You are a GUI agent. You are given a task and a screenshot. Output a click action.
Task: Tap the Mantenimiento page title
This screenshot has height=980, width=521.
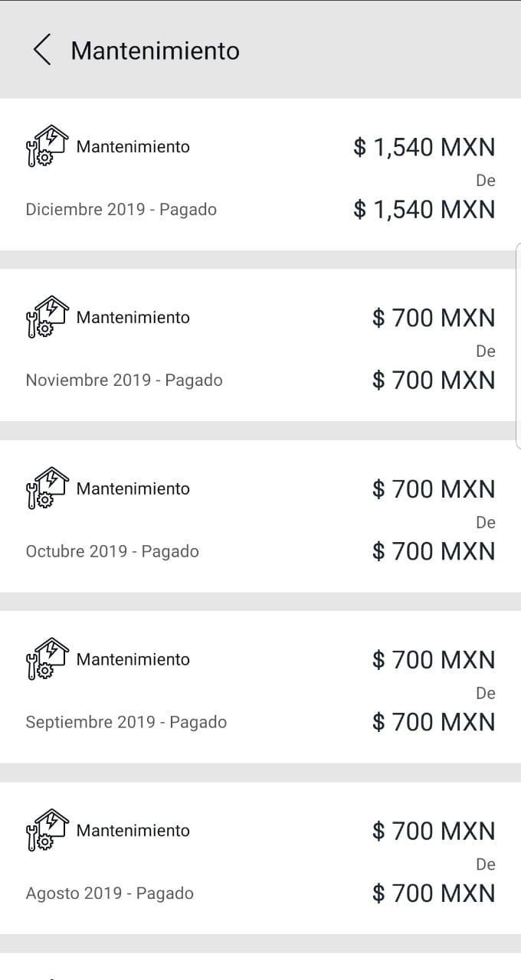pyautogui.click(x=155, y=51)
